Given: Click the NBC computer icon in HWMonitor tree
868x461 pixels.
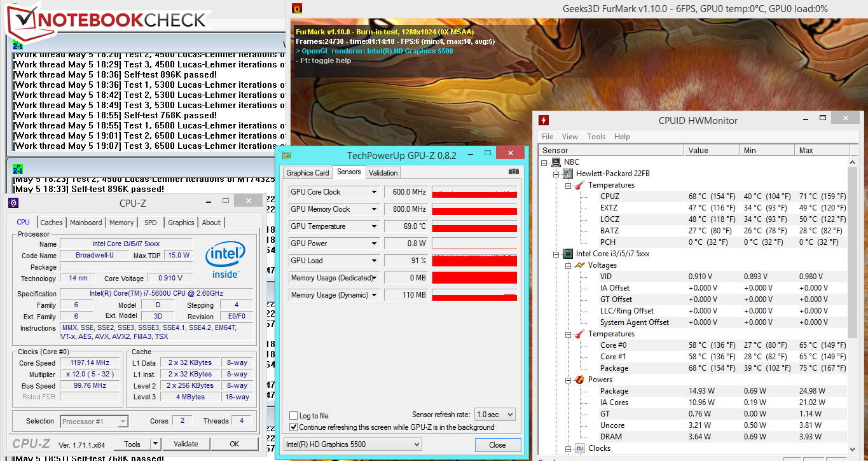Looking at the screenshot, I should [556, 162].
